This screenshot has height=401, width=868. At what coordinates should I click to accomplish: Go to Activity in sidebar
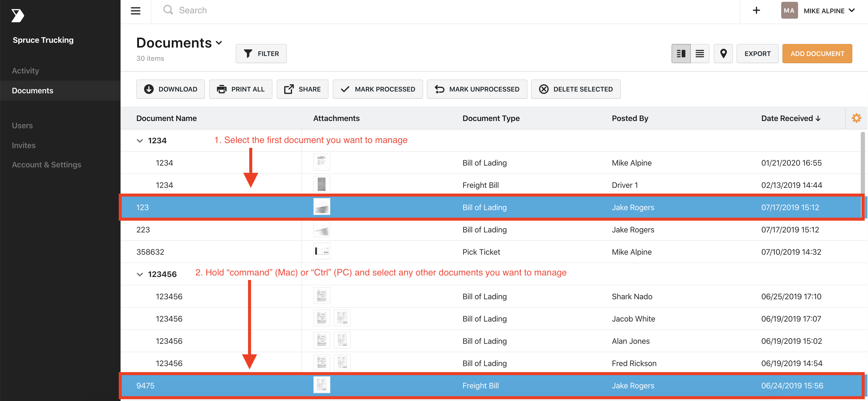click(x=26, y=71)
